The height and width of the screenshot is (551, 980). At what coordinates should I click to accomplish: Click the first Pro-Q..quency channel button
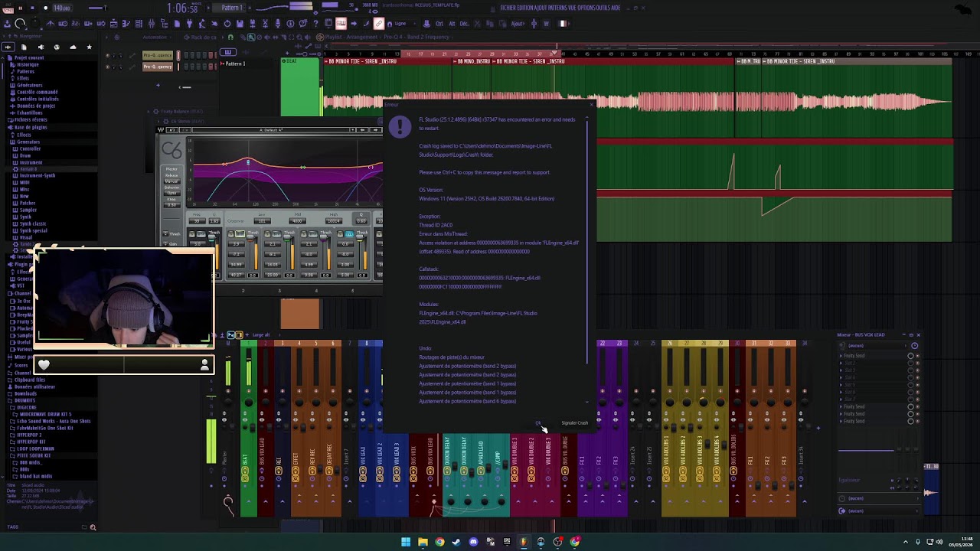[x=158, y=55]
